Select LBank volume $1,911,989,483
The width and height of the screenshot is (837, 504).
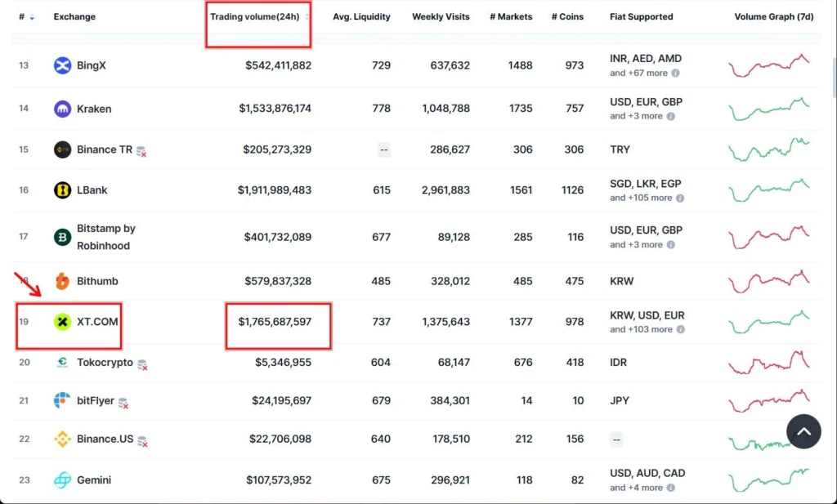(x=275, y=190)
